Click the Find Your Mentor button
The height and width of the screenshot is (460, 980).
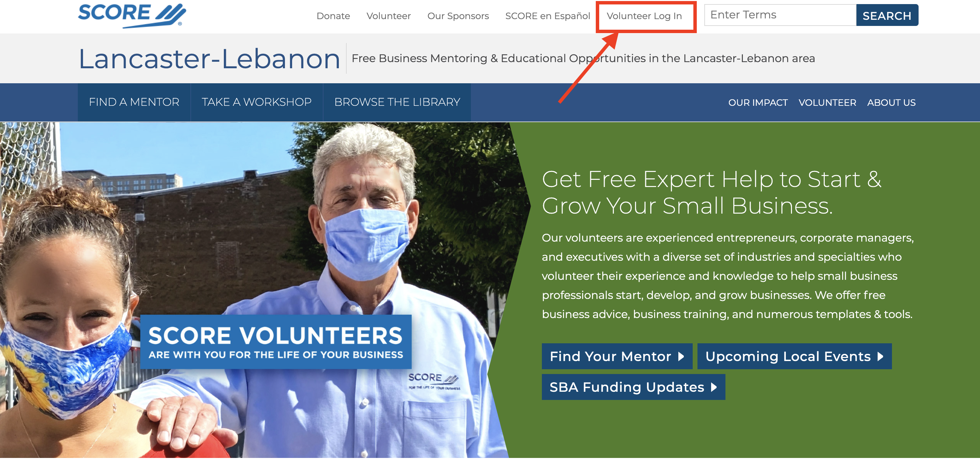[617, 356]
